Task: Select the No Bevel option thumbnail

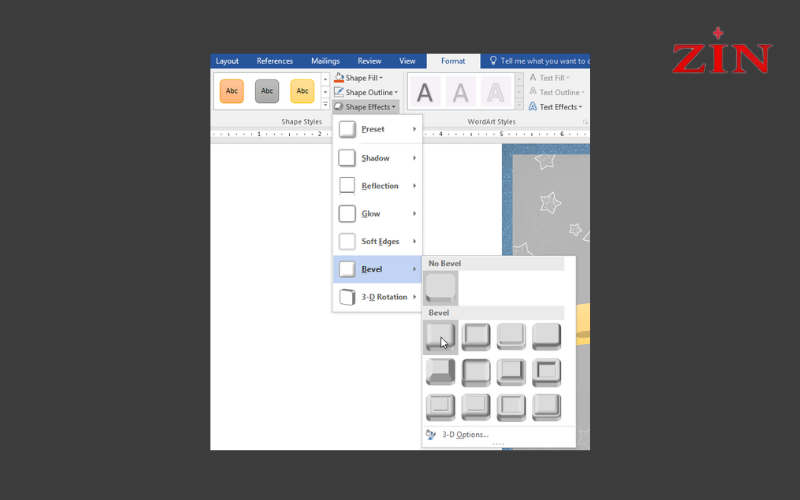Action: [x=441, y=288]
